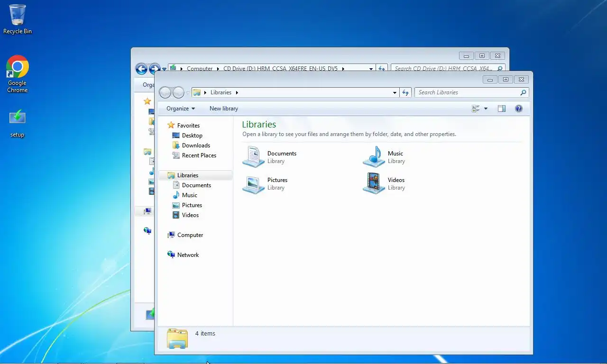The width and height of the screenshot is (607, 364).
Task: Click the search magnifier in the Search Libraries box
Action: 523,92
